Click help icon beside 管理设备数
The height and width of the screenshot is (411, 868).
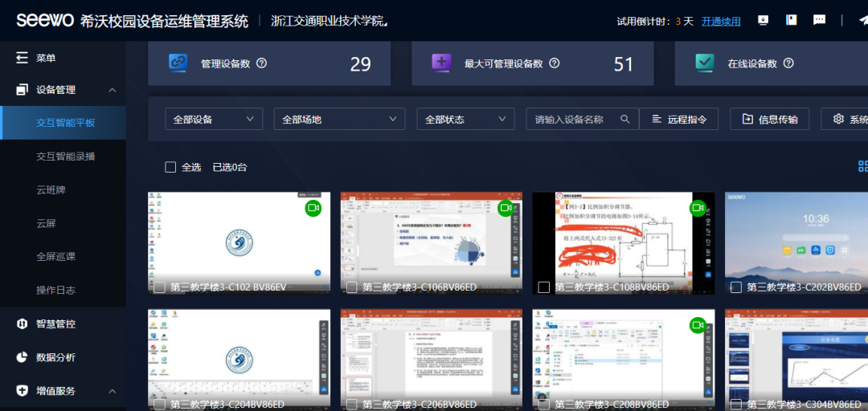pos(262,63)
